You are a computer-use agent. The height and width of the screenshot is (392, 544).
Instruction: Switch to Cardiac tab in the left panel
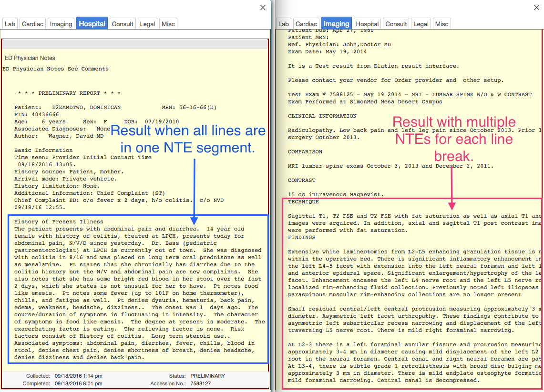click(x=32, y=24)
